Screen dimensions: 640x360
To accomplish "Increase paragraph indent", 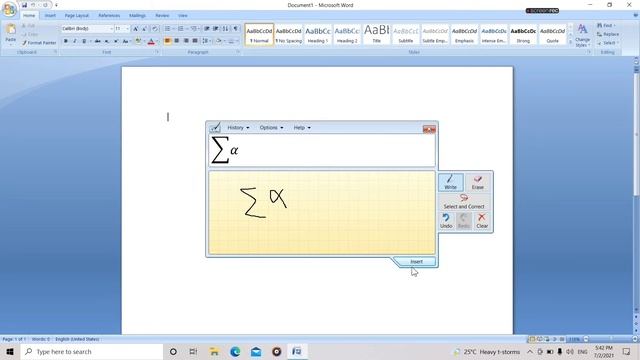I will coord(216,29).
